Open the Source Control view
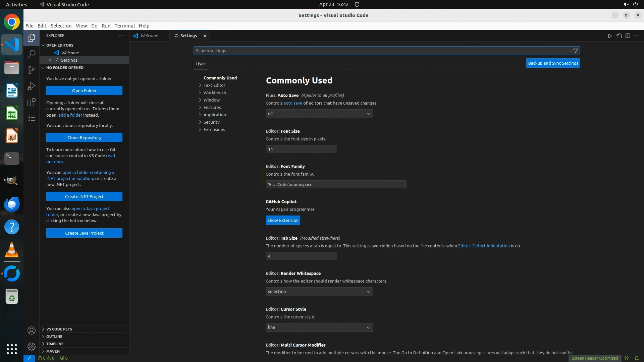This screenshot has height=362, width=644. (x=32, y=70)
